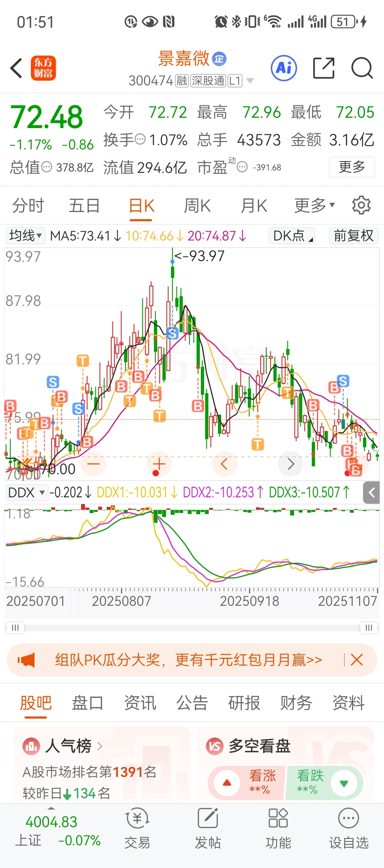Tap 设自选 icon in bottom bar
This screenshot has width=384, height=868.
pyautogui.click(x=348, y=818)
